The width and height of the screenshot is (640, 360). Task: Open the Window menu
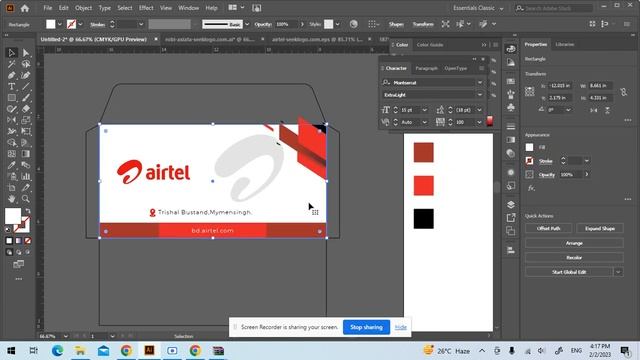(188, 8)
